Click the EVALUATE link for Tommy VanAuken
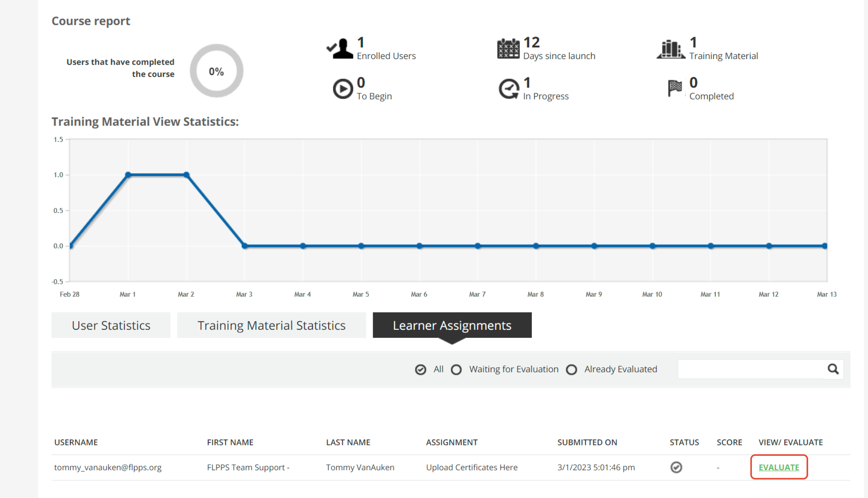868x498 pixels. 778,467
